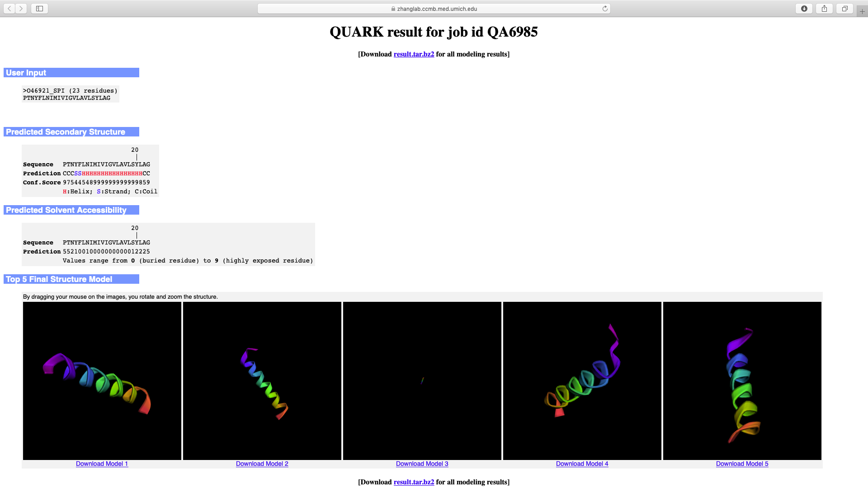
Task: Click the Model 2 structure viewer
Action: (x=262, y=381)
